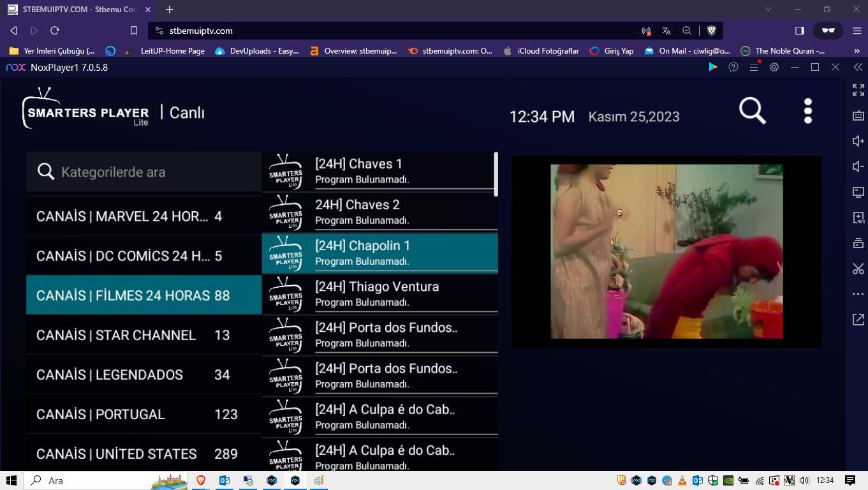
Task: Open the Giriş Yap bookmark
Action: point(612,51)
